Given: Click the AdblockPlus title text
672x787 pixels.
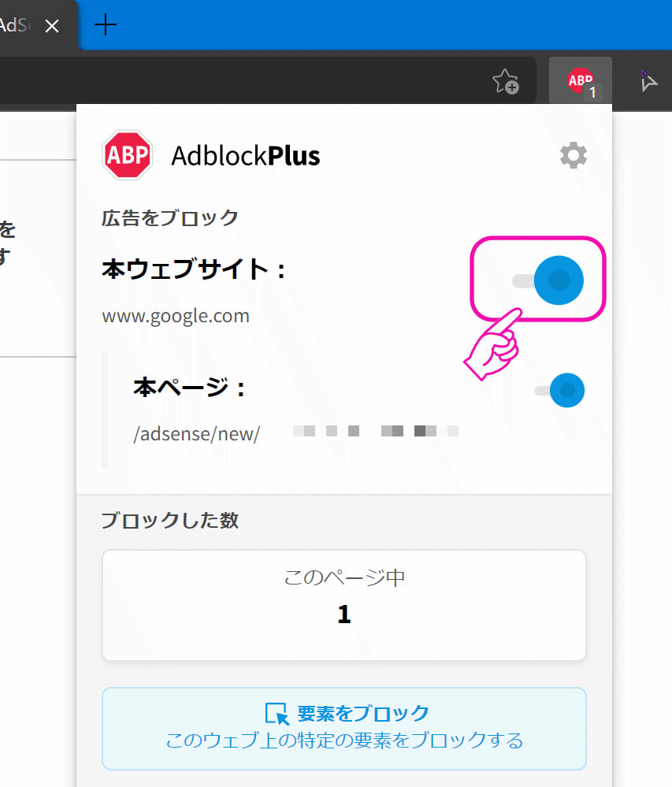Looking at the screenshot, I should point(246,155).
